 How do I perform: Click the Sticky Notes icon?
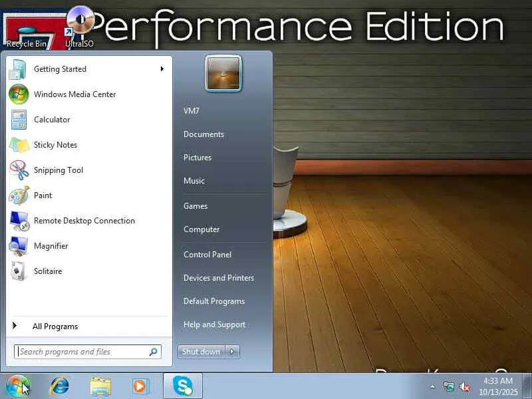19,145
